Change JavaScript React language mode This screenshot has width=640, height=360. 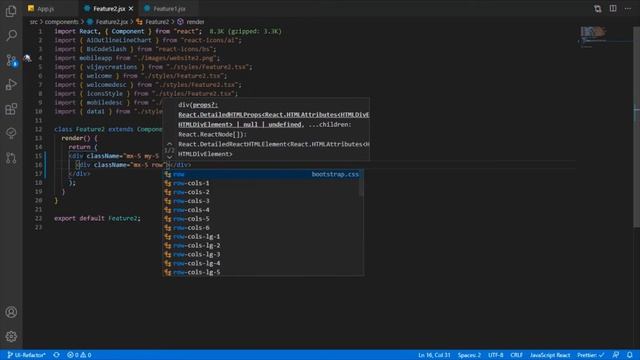click(549, 355)
